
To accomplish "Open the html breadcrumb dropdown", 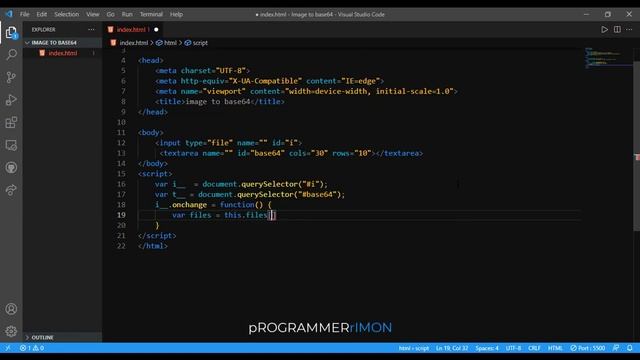I will click(x=167, y=43).
